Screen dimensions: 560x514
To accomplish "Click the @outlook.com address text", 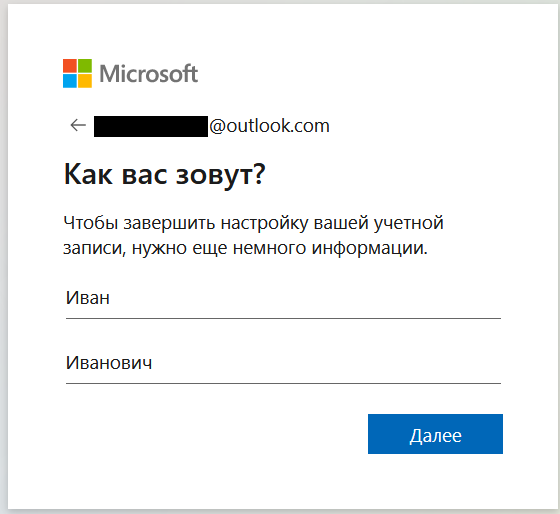I will (269, 126).
